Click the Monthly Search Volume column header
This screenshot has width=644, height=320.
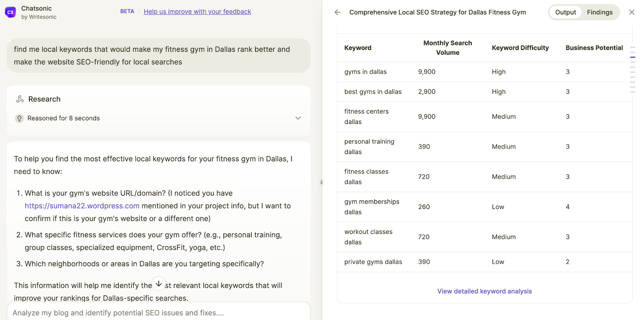(447, 48)
